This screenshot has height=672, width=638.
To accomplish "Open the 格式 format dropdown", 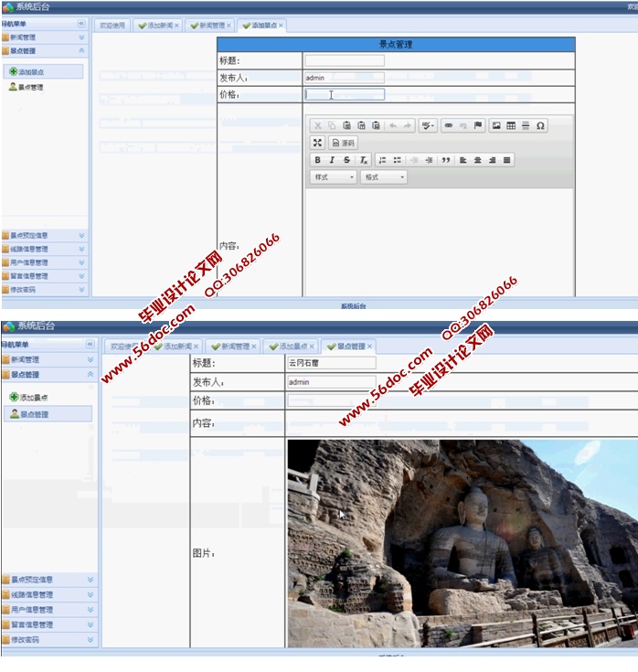I will 384,177.
